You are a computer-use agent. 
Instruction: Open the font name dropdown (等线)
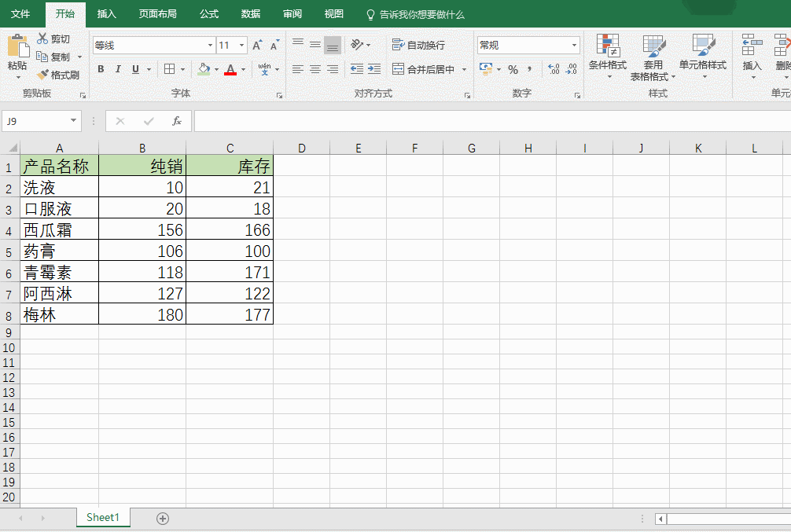pyautogui.click(x=211, y=46)
